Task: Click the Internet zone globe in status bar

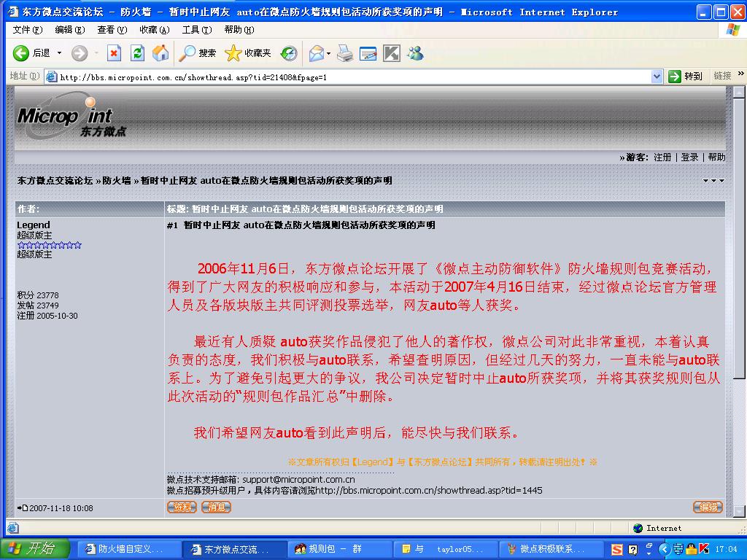Action: (x=638, y=528)
